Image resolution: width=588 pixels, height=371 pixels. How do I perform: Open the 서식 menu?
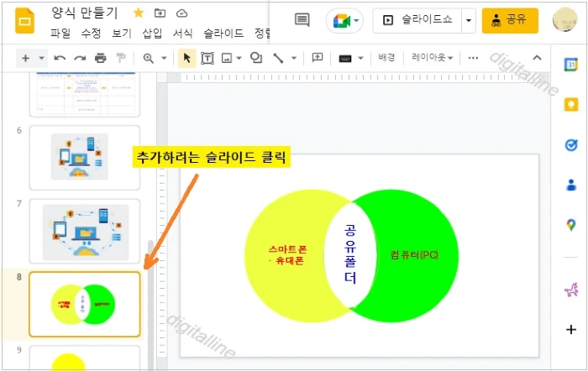[182, 34]
